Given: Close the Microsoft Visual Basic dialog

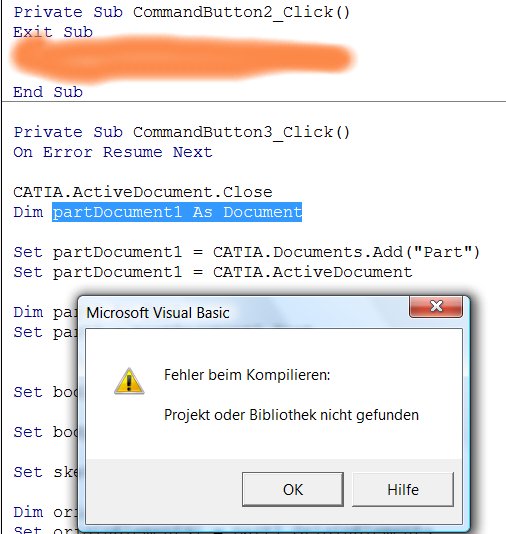Looking at the screenshot, I should [x=436, y=306].
